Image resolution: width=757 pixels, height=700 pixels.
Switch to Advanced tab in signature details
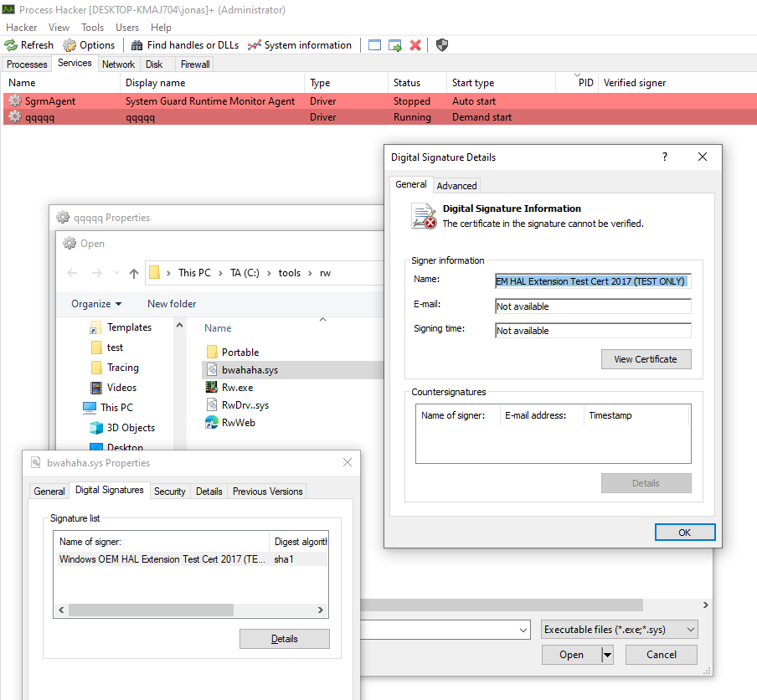click(x=456, y=186)
